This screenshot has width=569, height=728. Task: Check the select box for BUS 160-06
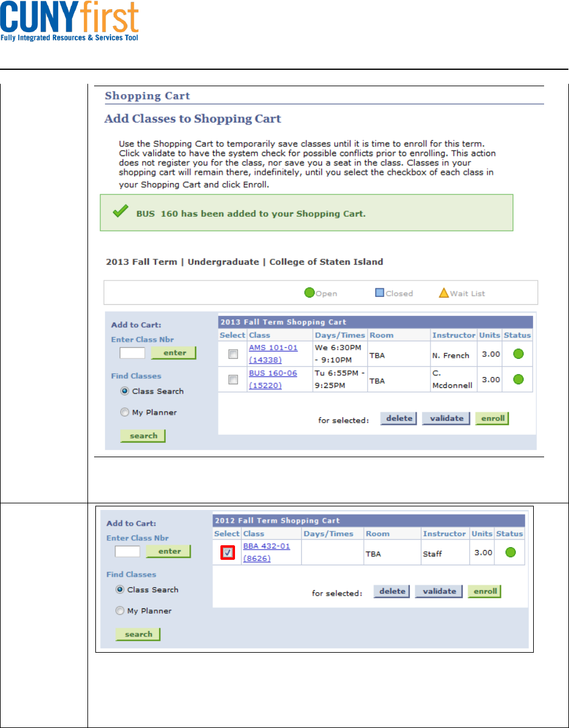[x=233, y=379]
